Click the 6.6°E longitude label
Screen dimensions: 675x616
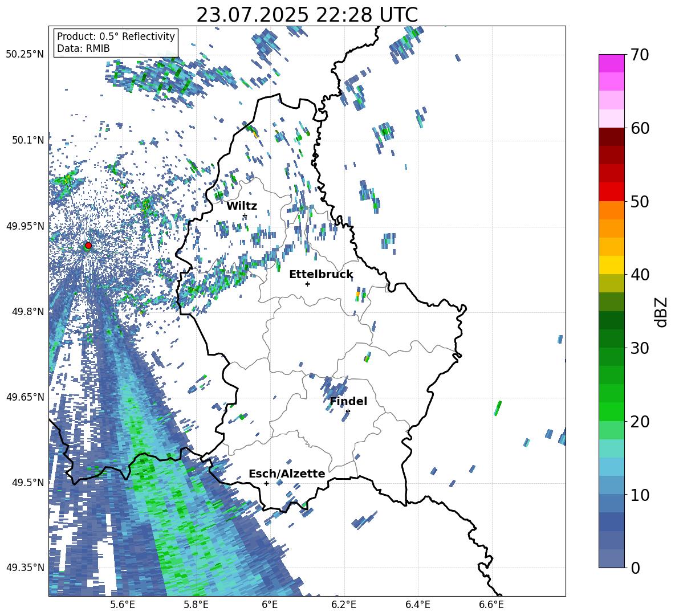(x=491, y=605)
